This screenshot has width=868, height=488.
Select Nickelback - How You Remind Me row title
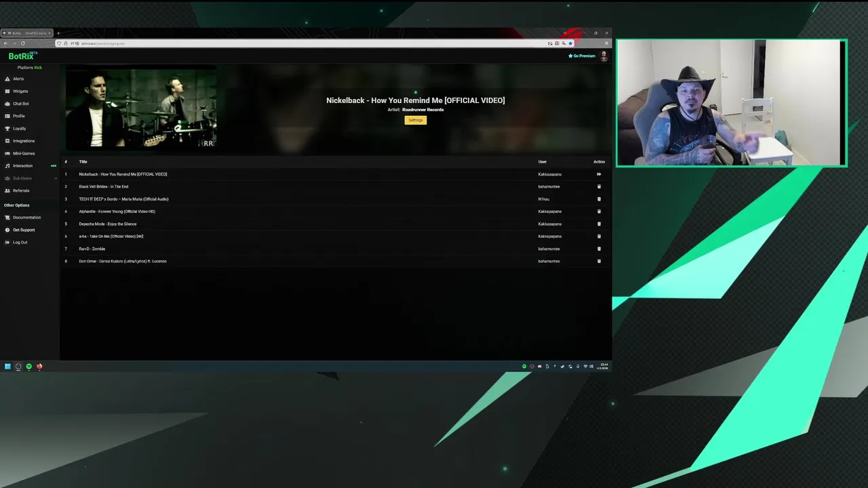coord(123,174)
